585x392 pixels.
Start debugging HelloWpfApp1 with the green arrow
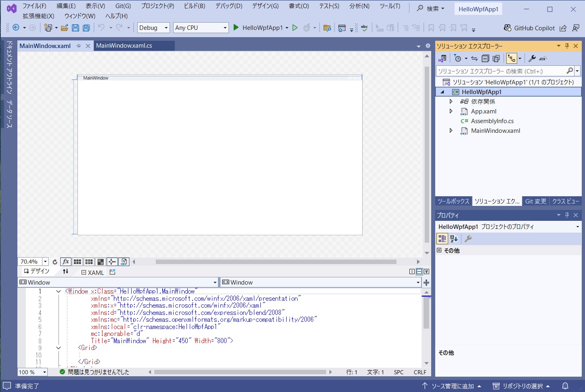coord(236,27)
